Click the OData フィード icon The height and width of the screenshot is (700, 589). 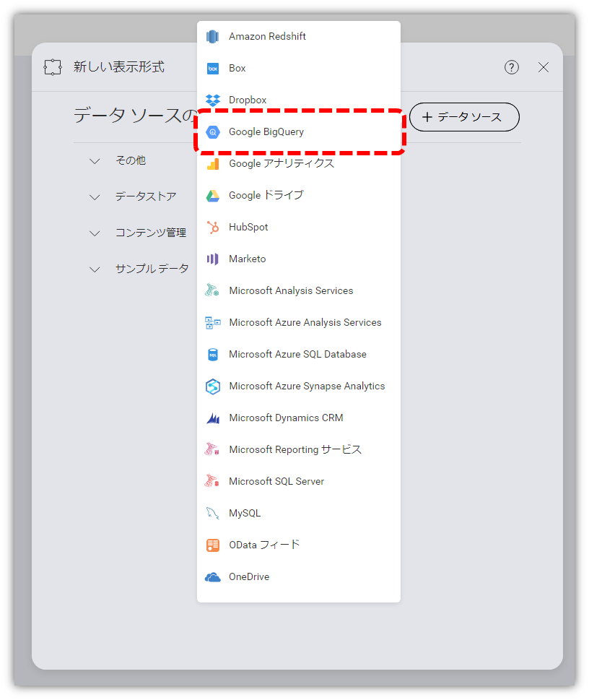coord(213,545)
